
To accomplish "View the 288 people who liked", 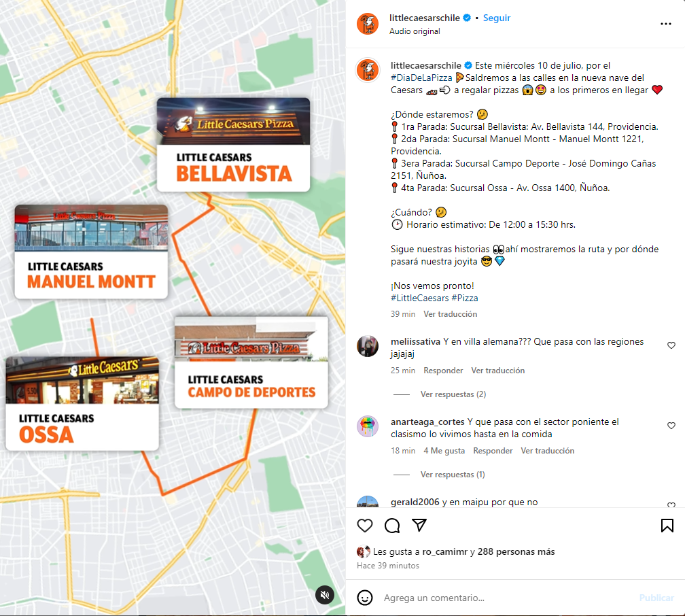I will click(x=516, y=551).
